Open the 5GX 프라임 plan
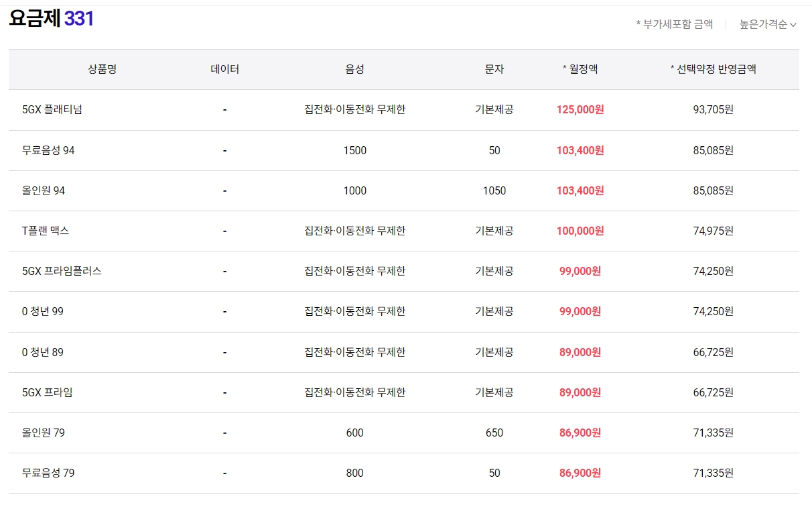 [48, 392]
